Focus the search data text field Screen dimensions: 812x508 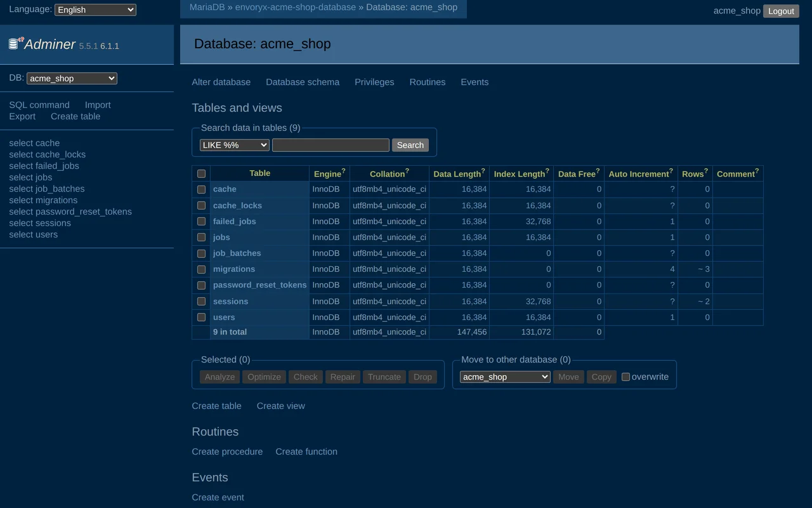(331, 145)
